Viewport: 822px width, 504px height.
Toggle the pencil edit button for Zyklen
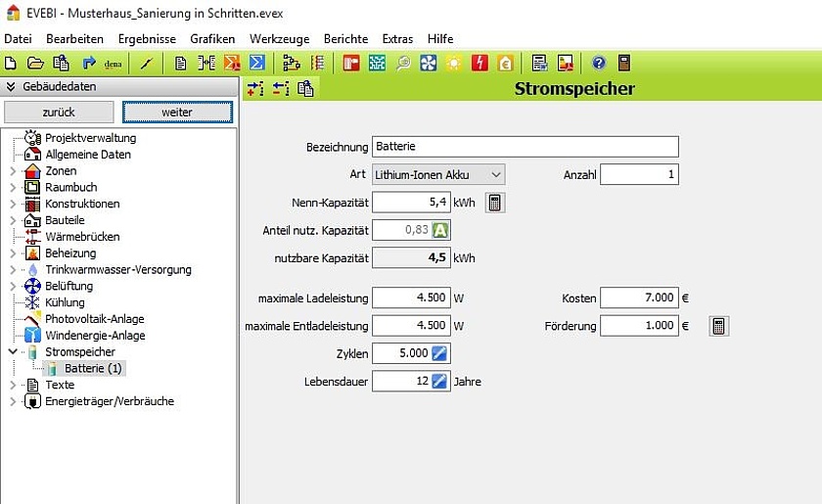point(440,353)
